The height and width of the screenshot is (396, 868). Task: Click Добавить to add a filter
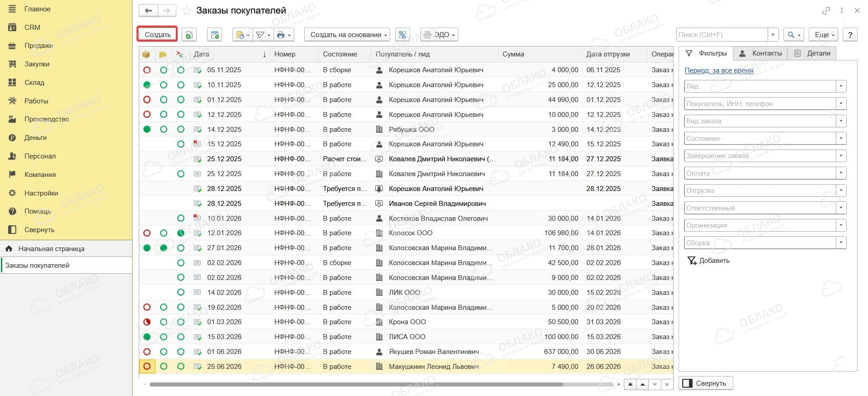[708, 261]
